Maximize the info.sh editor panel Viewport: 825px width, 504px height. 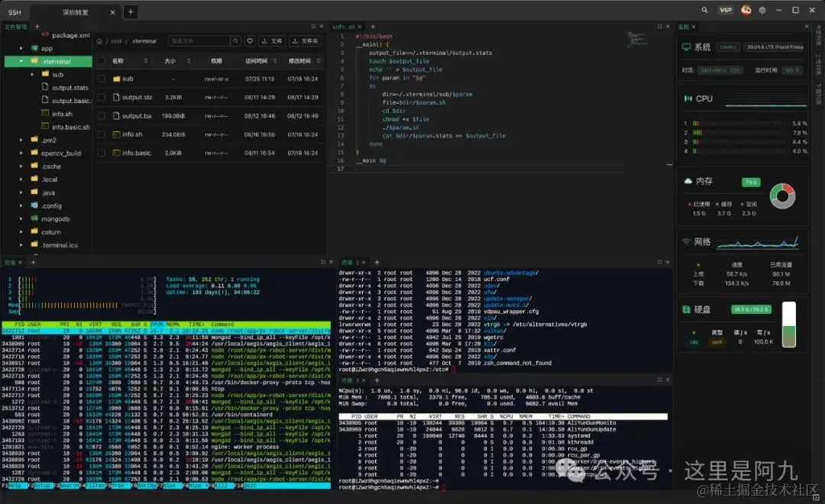coord(660,26)
